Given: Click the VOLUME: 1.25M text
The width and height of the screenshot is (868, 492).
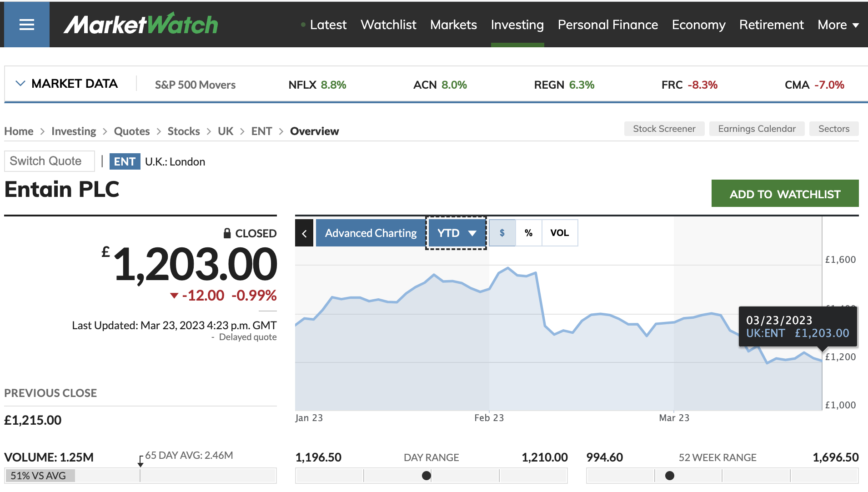Looking at the screenshot, I should click(x=49, y=457).
